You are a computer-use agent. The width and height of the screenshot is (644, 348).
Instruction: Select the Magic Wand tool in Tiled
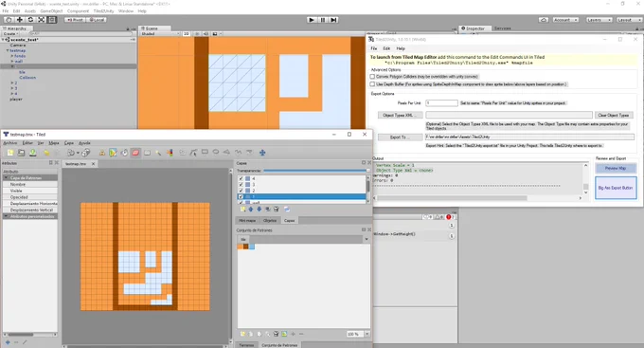pyautogui.click(x=158, y=153)
